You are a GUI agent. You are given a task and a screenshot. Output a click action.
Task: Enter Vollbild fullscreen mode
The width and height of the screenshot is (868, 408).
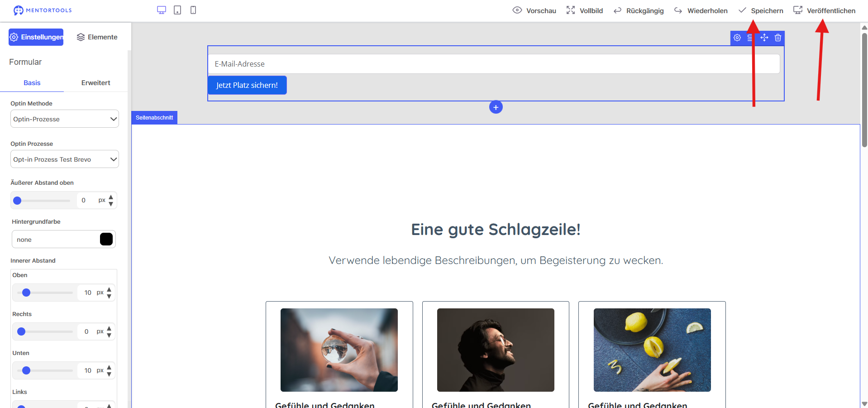coord(584,10)
